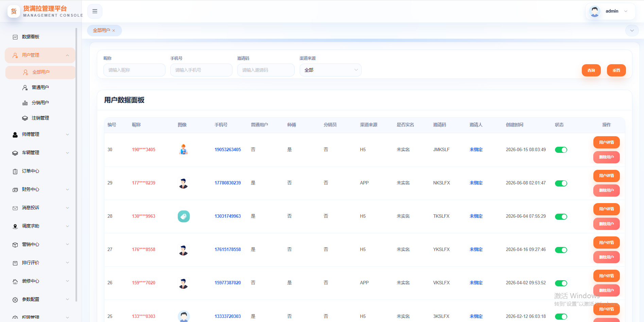Focus the 请输入手机号 input field

click(x=201, y=70)
